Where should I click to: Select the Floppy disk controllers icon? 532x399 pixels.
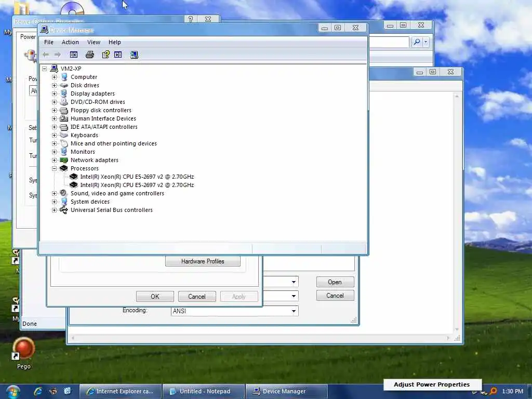click(64, 110)
